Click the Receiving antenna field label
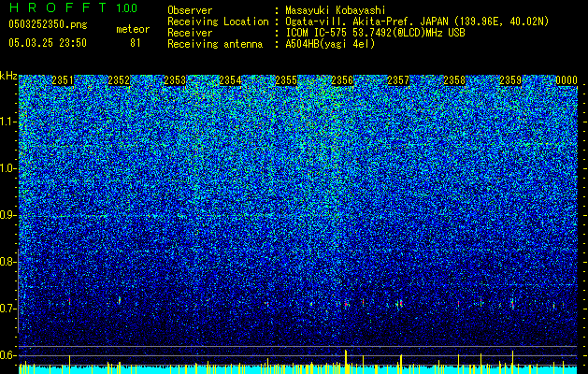 [215, 44]
